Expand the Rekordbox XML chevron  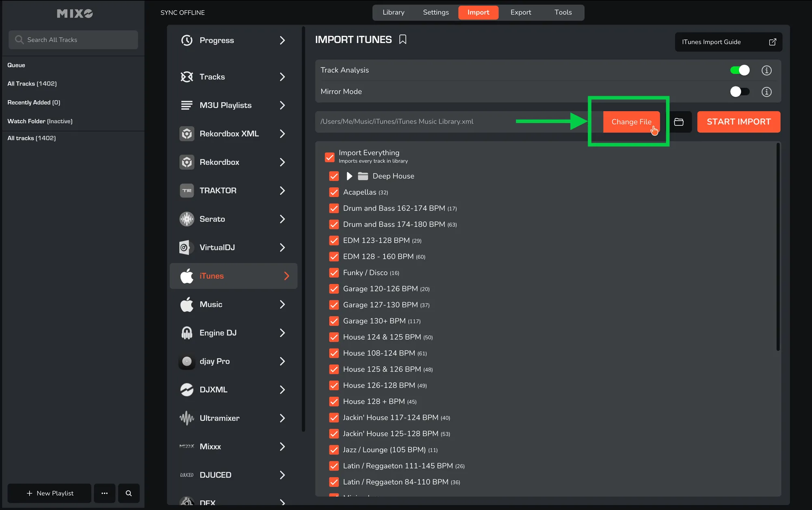point(283,134)
